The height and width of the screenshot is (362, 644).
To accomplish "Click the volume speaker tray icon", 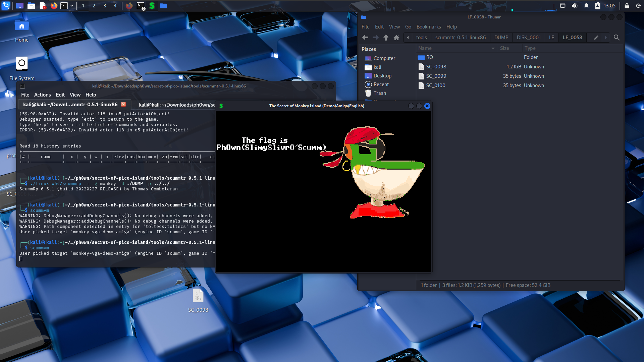I will (x=574, y=6).
